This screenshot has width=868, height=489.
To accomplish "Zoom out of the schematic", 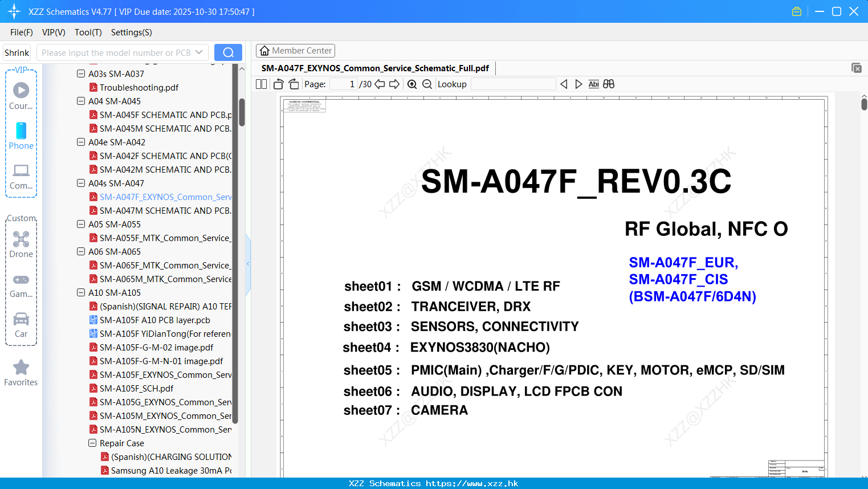I will 427,84.
